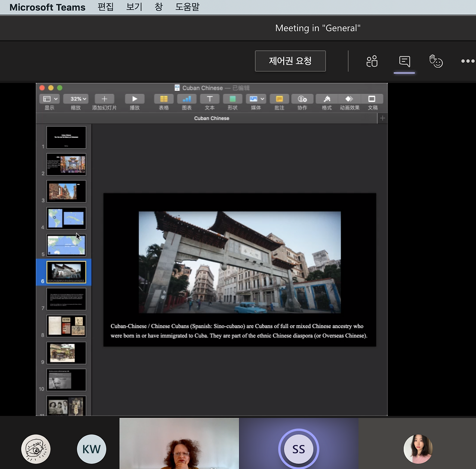Click the raise hand reactions icon
The height and width of the screenshot is (469, 476).
point(436,61)
